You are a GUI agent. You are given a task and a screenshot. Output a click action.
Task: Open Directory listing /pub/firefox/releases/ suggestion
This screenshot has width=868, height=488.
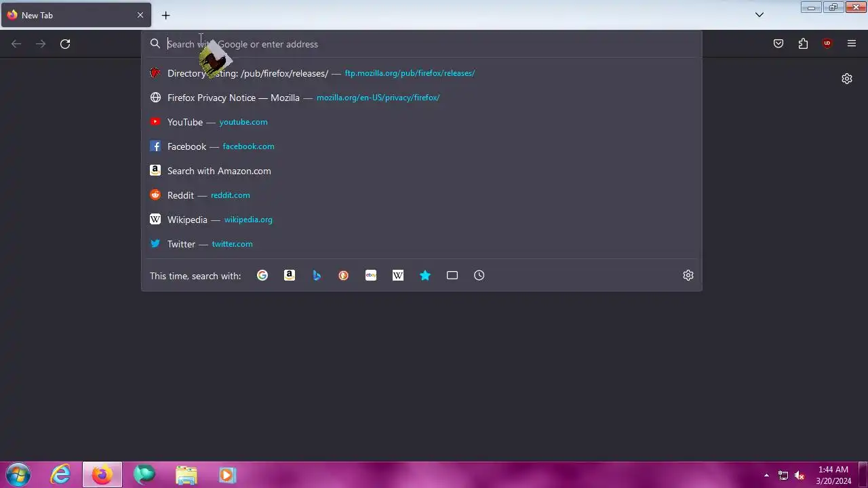click(421, 73)
